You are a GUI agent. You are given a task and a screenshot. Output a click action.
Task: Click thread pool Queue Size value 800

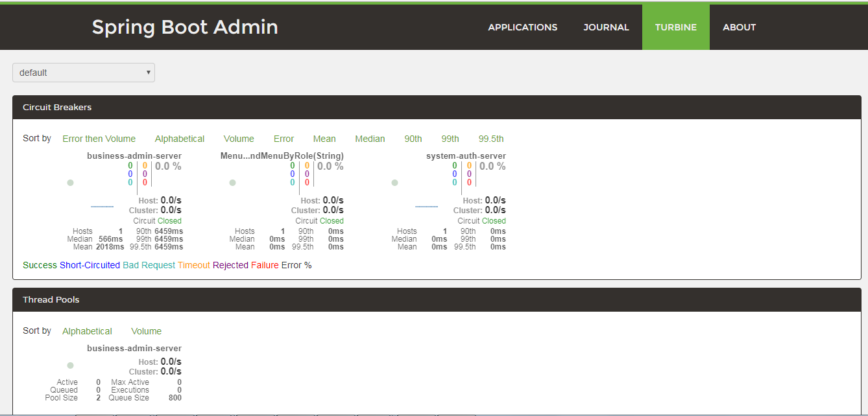click(x=175, y=398)
